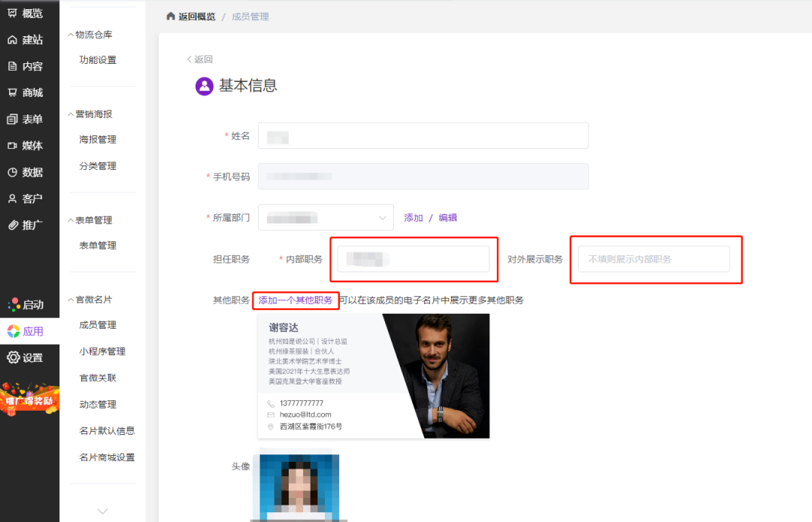Viewport: 812px width, 522px height.
Task: Open the 数据 data icon
Action: pos(13,172)
